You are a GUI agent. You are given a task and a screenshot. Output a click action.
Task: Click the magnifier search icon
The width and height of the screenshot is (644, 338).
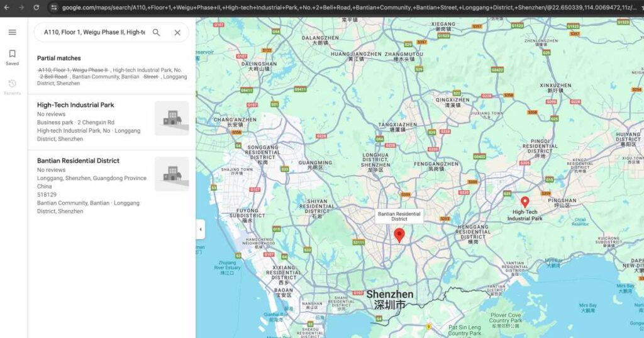point(157,32)
